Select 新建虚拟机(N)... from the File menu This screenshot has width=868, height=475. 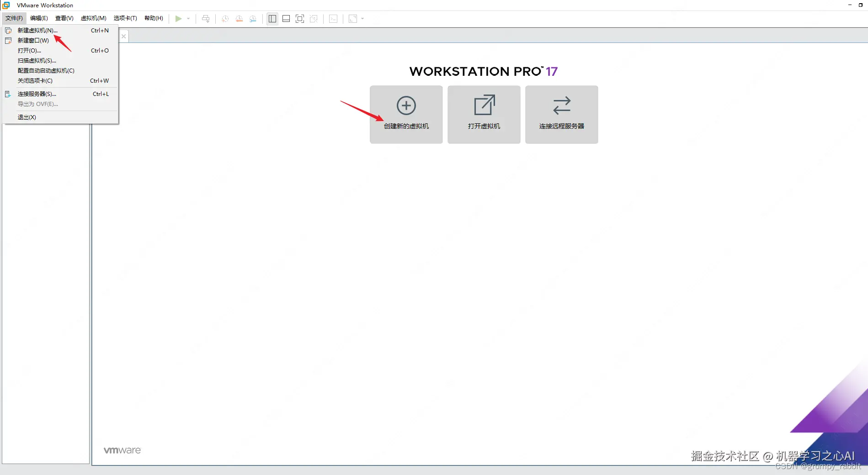click(x=60, y=31)
